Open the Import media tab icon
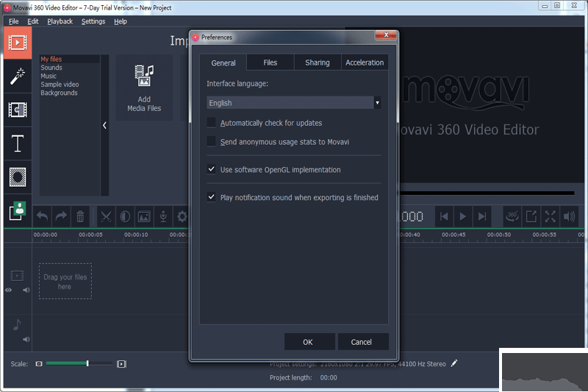This screenshot has height=392, width=588. click(18, 43)
